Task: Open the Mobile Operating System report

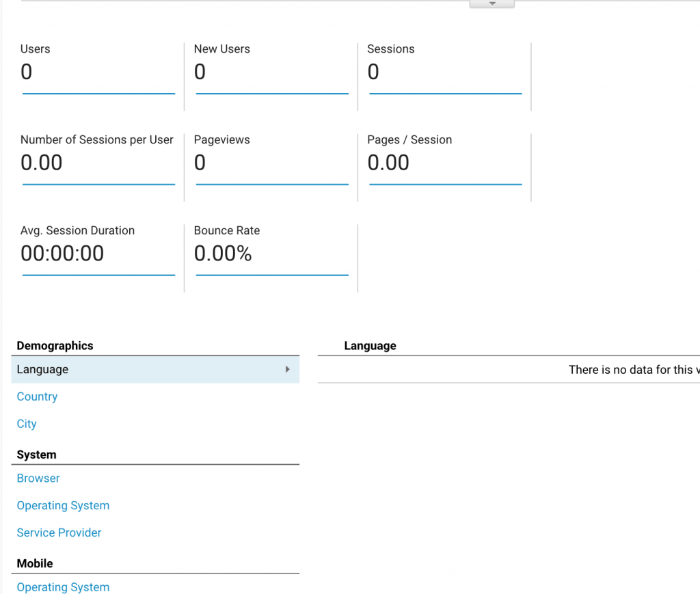Action: pyautogui.click(x=63, y=587)
